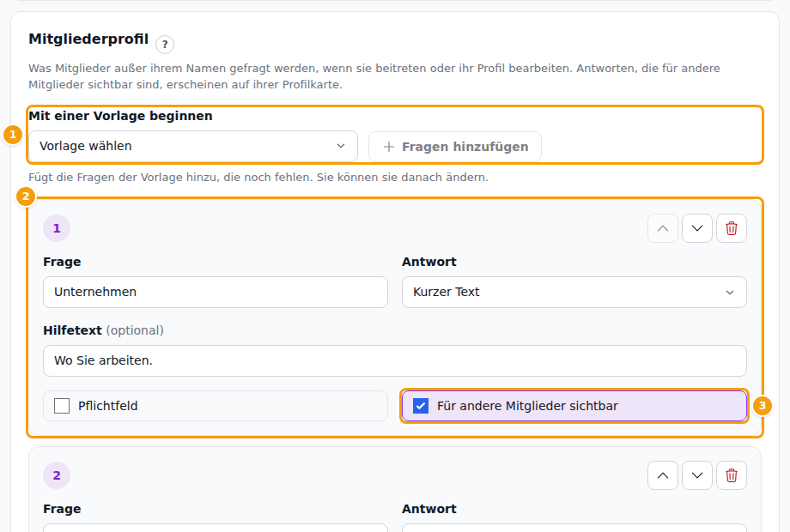Move question 2 down with chevron icon

pos(696,475)
